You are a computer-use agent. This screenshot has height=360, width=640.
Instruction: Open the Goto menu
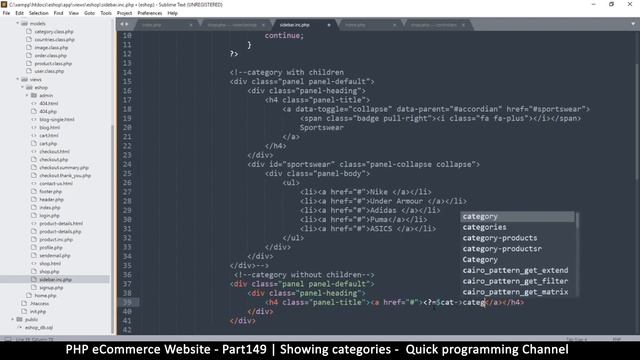(x=89, y=13)
